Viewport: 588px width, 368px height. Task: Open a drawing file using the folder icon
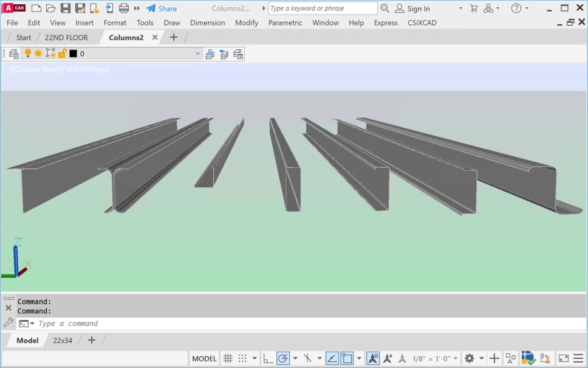tap(50, 9)
